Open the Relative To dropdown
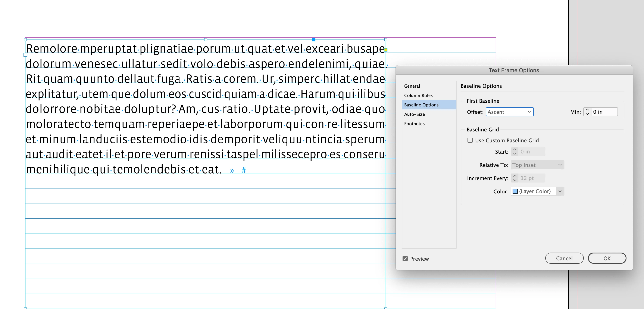Viewport: 644px width, 309px height. pos(537,165)
